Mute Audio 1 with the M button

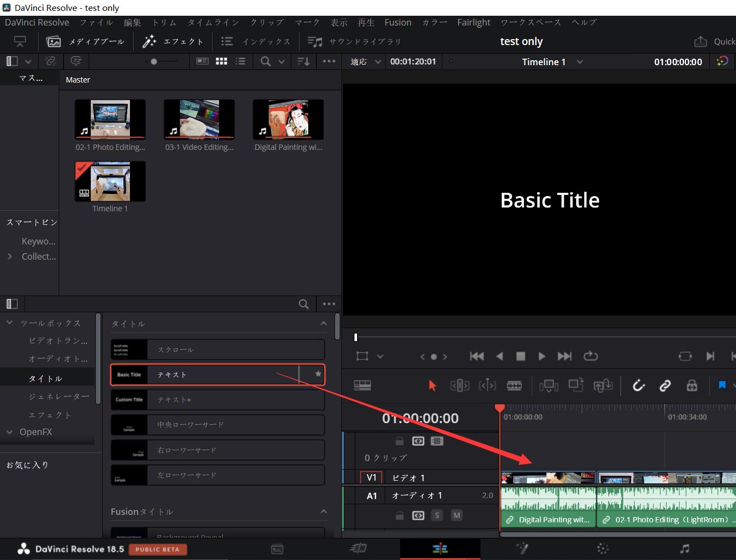457,515
